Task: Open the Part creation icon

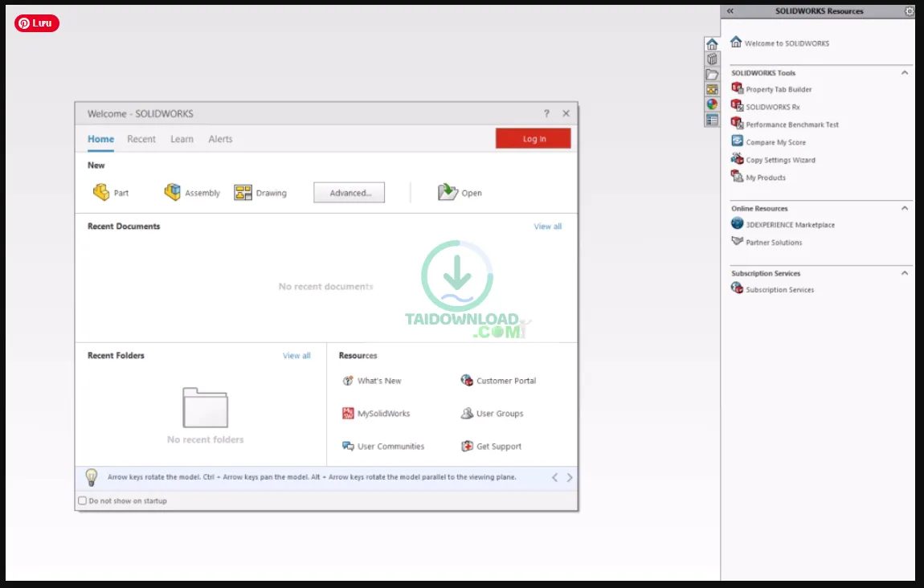Action: [103, 192]
